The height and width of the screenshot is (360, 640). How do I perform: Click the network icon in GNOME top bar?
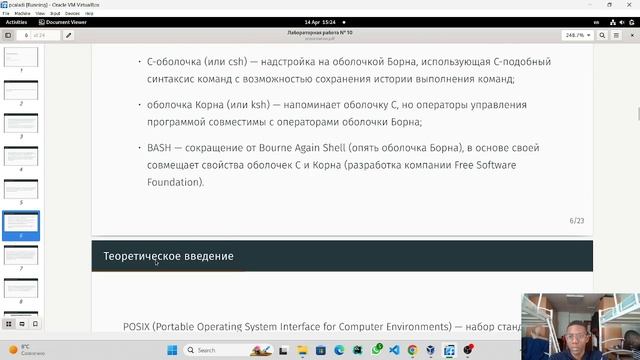click(613, 22)
